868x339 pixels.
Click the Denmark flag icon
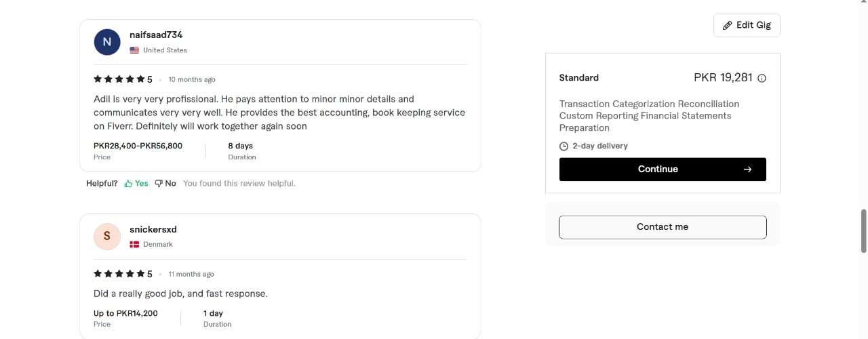pos(134,245)
